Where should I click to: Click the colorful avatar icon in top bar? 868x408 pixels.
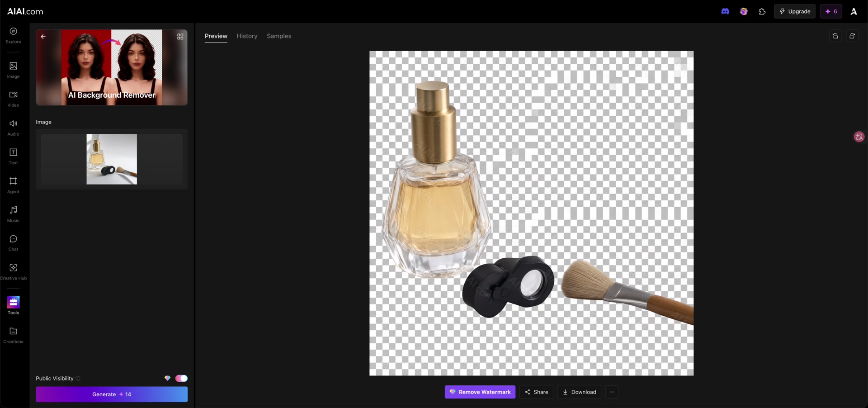pos(744,11)
